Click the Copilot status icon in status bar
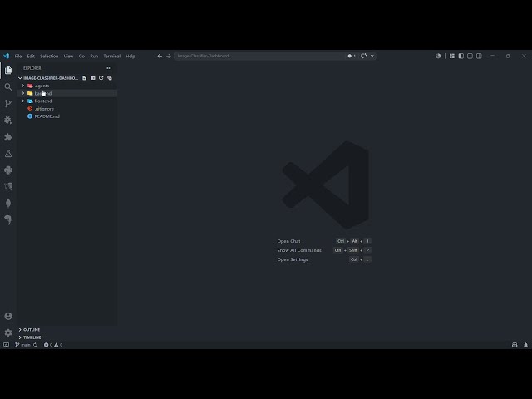The image size is (532, 399). (515, 345)
